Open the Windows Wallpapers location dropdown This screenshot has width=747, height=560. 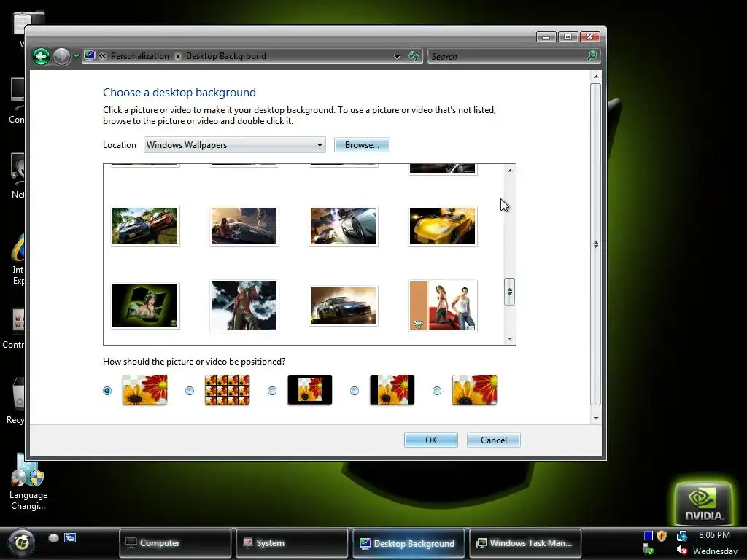[235, 145]
